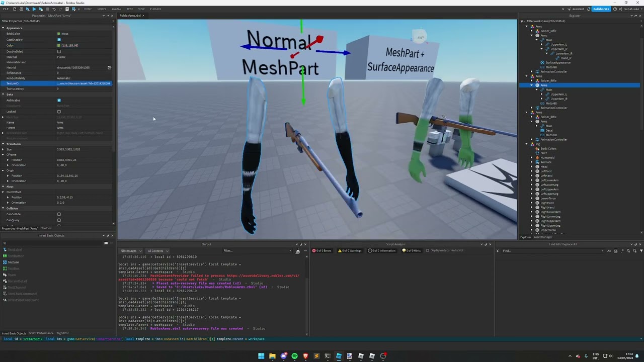Viewport: 644px width, 362px height.
Task: Toggle the Archivable checkbox
Action: (59, 100)
